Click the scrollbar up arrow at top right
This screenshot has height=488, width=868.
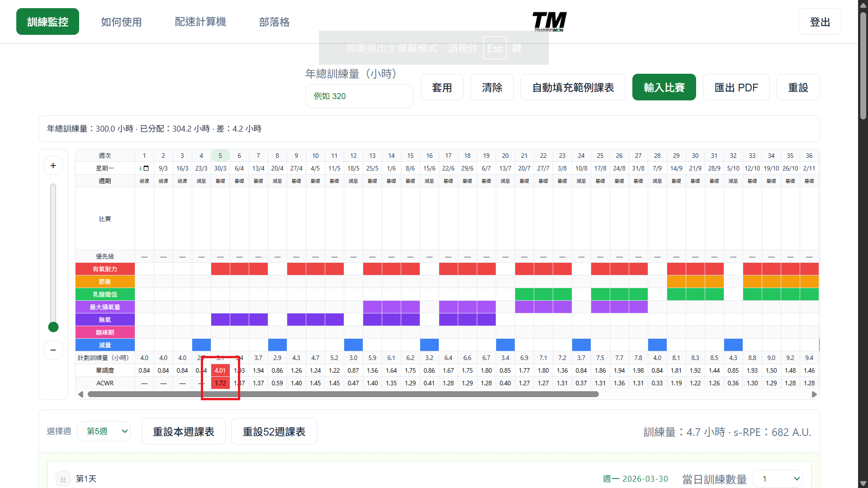click(862, 5)
